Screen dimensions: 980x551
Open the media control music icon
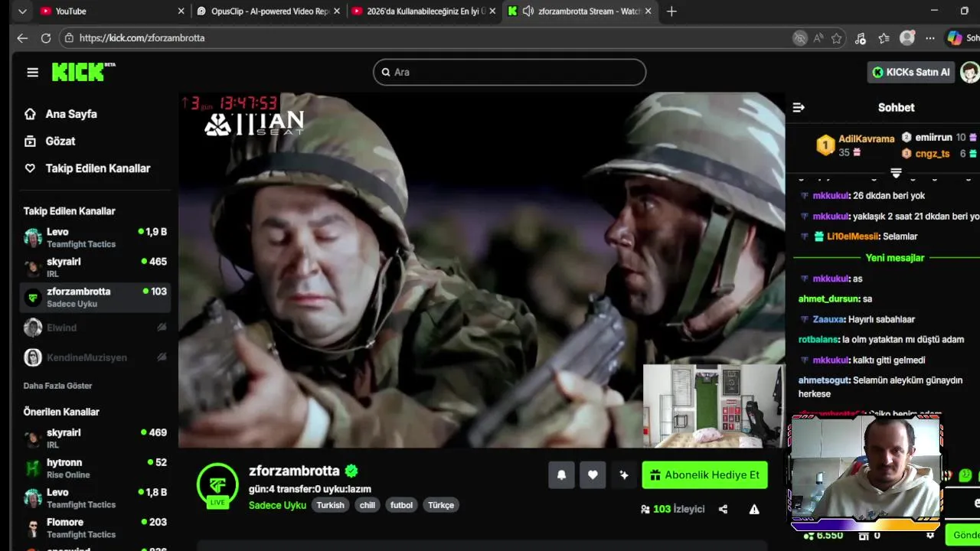point(861,37)
